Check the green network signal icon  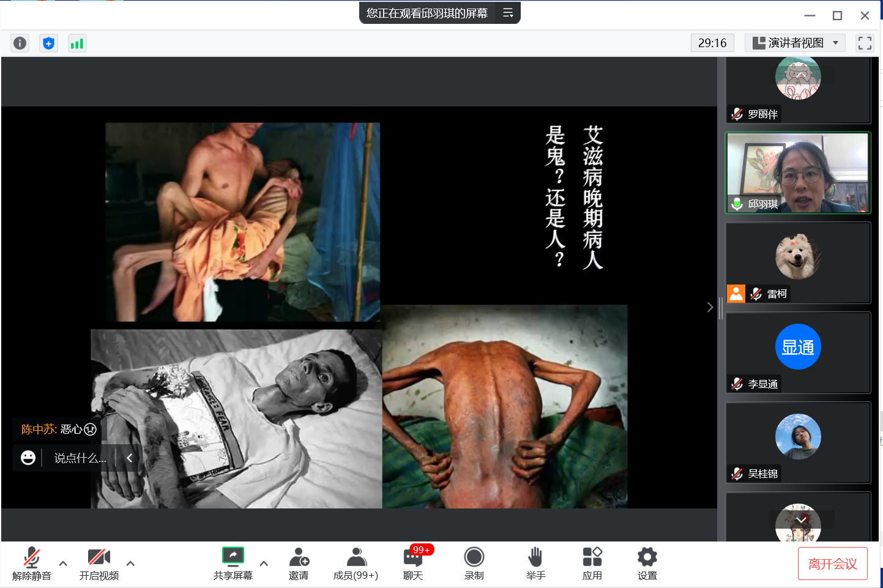point(76,43)
